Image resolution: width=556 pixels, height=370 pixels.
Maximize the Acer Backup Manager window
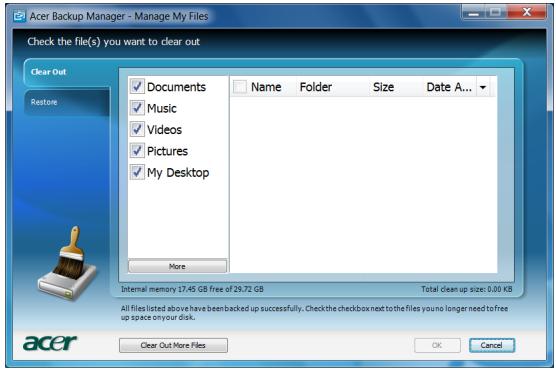(x=495, y=12)
